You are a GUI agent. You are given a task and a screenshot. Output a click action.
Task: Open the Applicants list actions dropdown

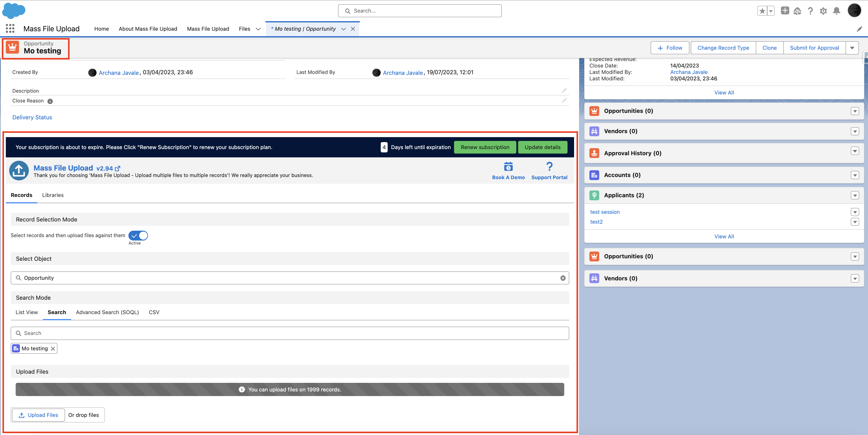pyautogui.click(x=855, y=195)
